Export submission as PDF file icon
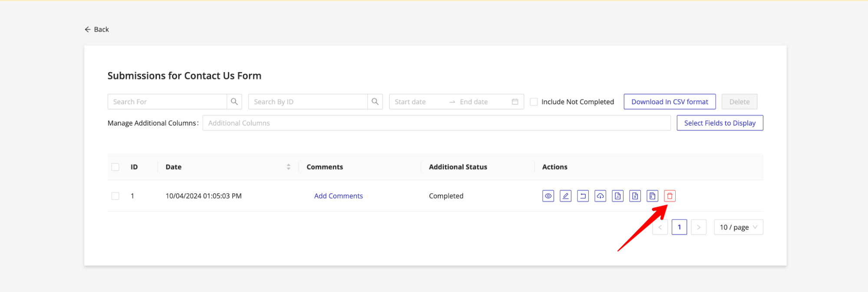868x292 pixels. pos(617,196)
